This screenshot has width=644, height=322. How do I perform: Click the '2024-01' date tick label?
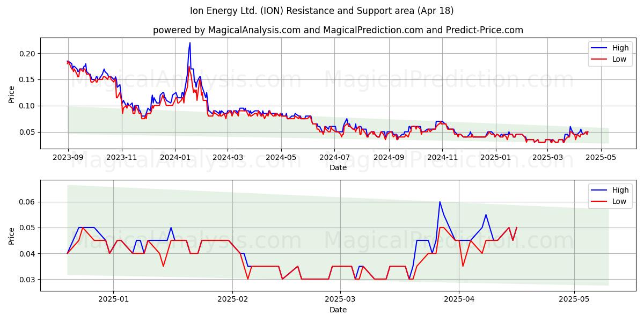[x=175, y=157]
